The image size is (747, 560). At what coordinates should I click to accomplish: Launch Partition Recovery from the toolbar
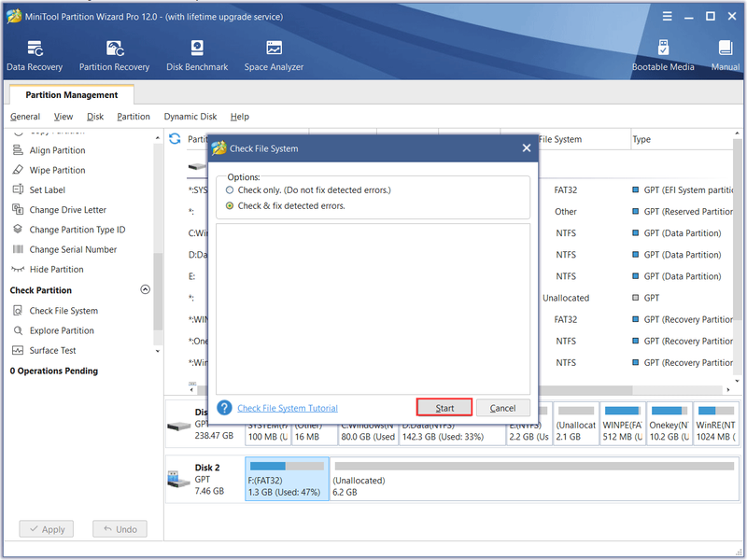(114, 56)
